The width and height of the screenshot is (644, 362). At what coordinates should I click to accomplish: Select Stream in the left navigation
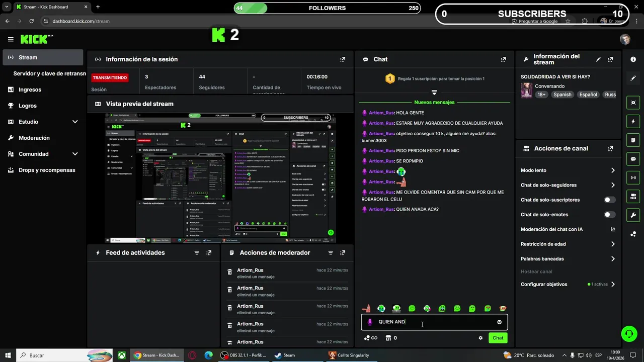click(43, 57)
